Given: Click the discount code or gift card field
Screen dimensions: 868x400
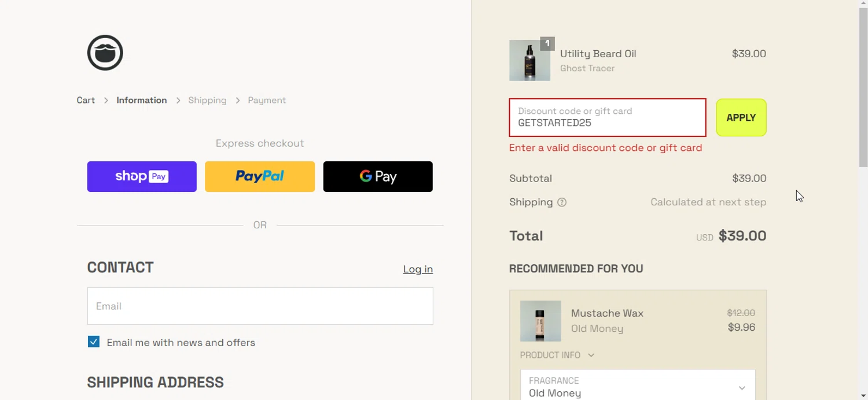Looking at the screenshot, I should click(608, 117).
